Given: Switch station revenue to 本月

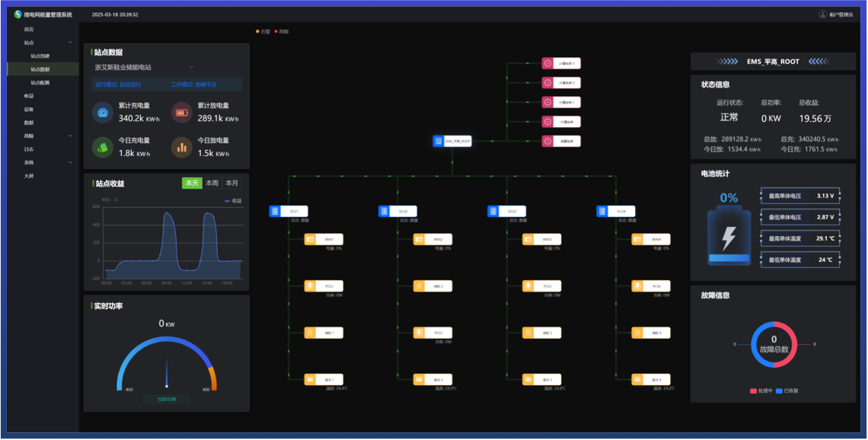Looking at the screenshot, I should 232,183.
